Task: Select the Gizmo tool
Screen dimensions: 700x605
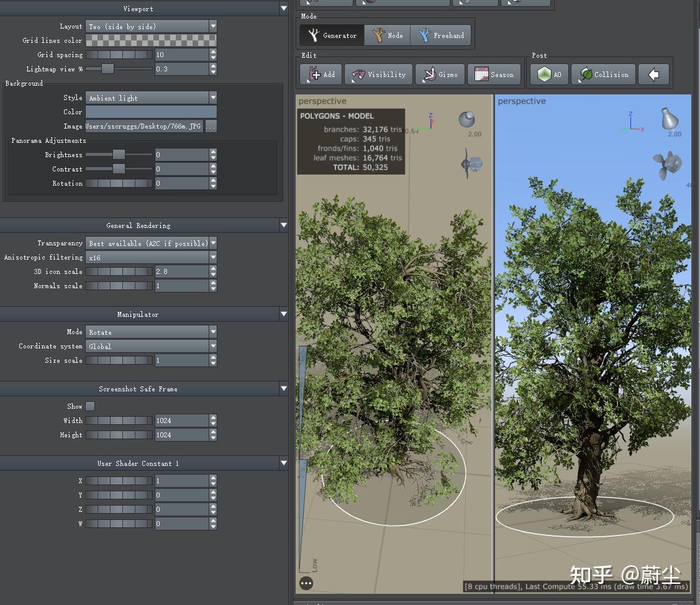Action: tap(440, 74)
